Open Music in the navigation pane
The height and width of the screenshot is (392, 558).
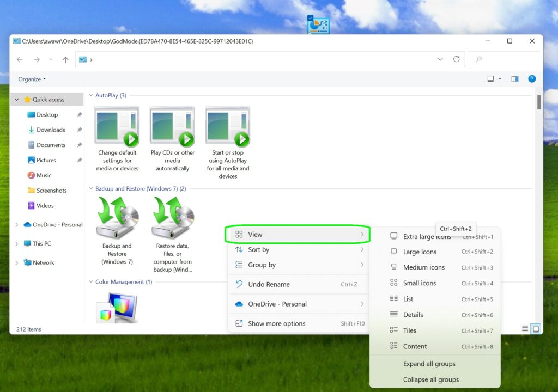coord(44,175)
